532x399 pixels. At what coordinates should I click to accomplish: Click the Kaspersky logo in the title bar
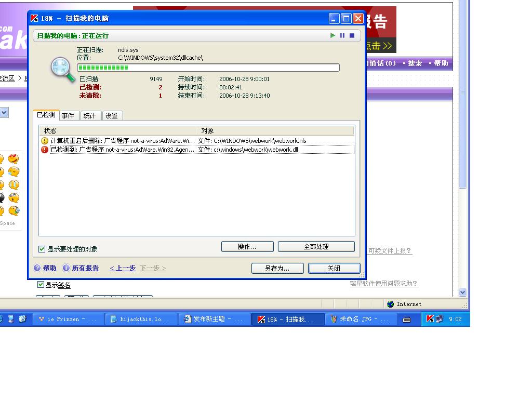click(34, 18)
